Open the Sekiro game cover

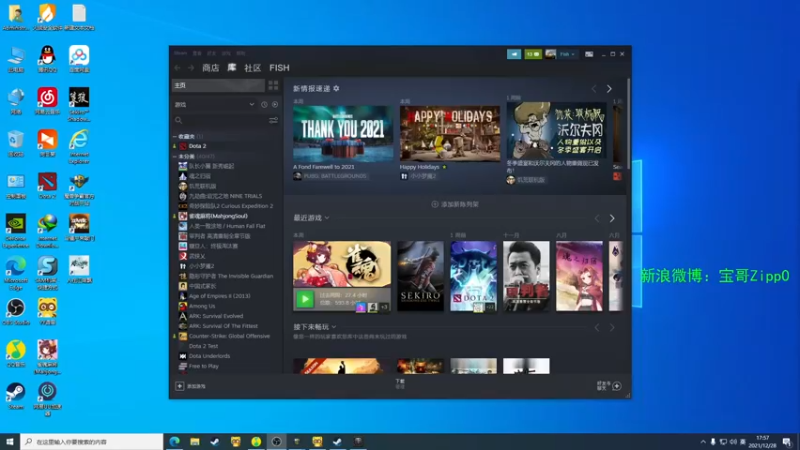(x=420, y=276)
